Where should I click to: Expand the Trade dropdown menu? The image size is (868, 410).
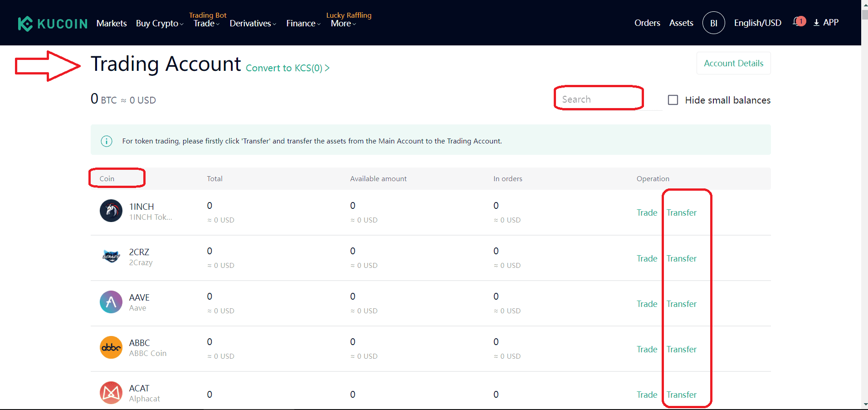[206, 23]
